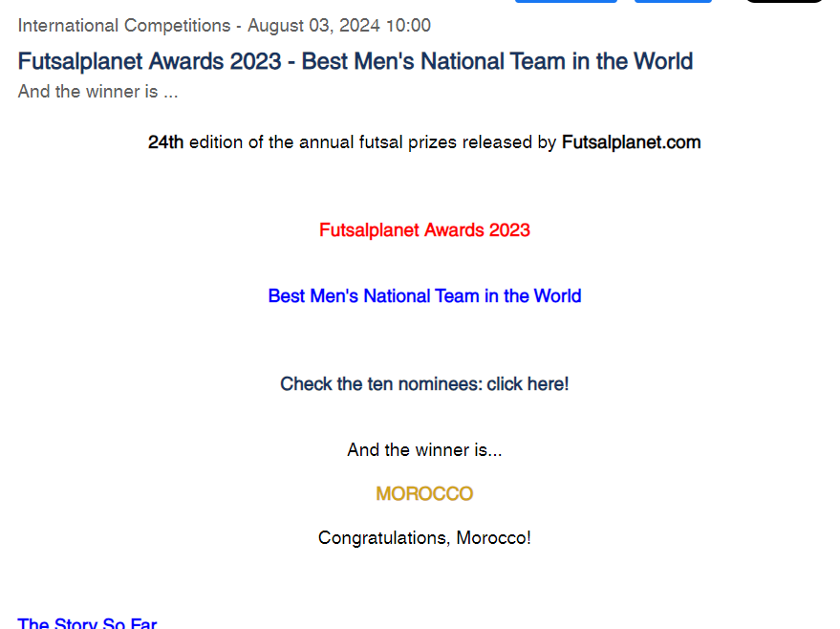Screen dimensions: 840x629
Task: Click the gray 'And the winner is ...' subtitle
Action: [97, 92]
